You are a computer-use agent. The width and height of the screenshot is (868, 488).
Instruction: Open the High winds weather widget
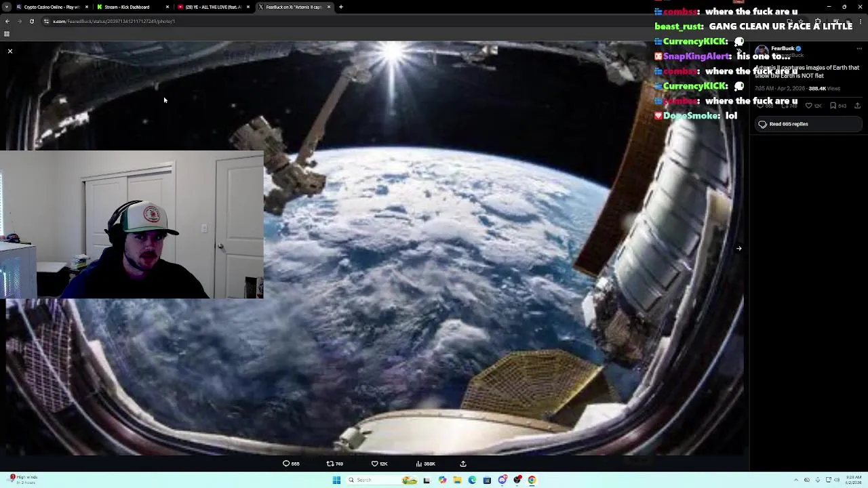(24, 479)
